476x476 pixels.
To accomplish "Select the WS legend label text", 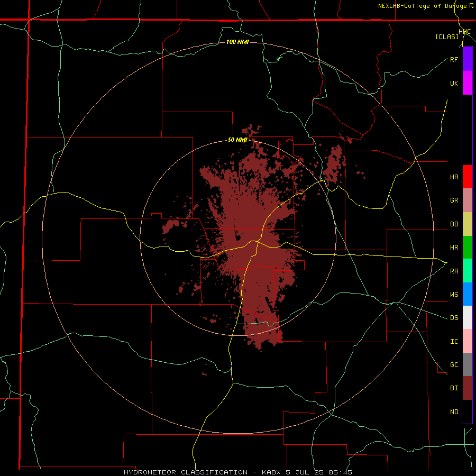I will click(454, 294).
